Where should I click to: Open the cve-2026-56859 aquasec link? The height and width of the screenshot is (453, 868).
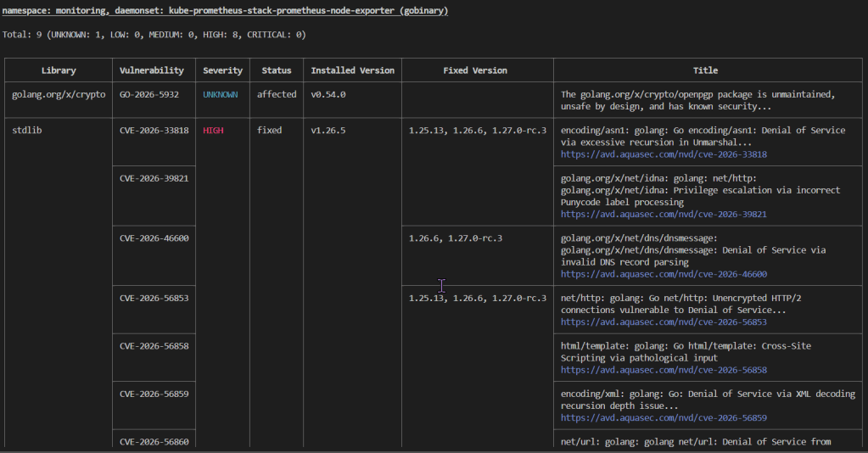(x=664, y=418)
